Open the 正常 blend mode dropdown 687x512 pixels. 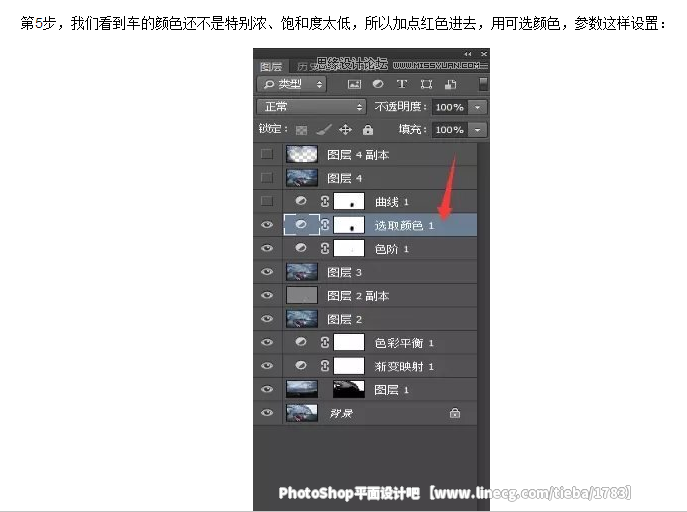(311, 107)
